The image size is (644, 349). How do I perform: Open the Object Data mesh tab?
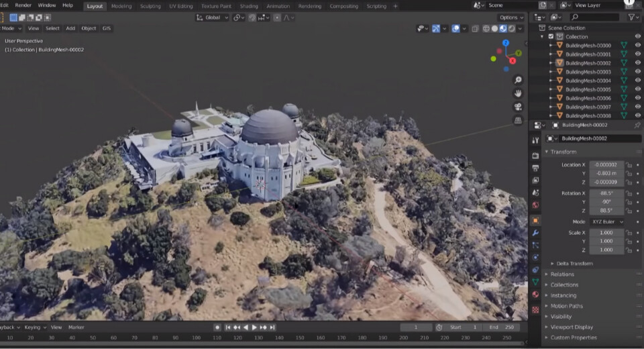point(535,283)
